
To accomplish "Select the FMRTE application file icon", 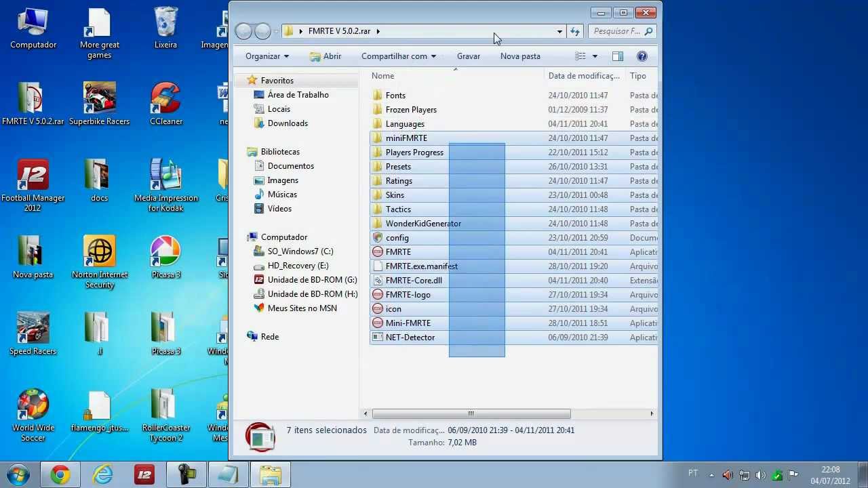I will coord(378,252).
